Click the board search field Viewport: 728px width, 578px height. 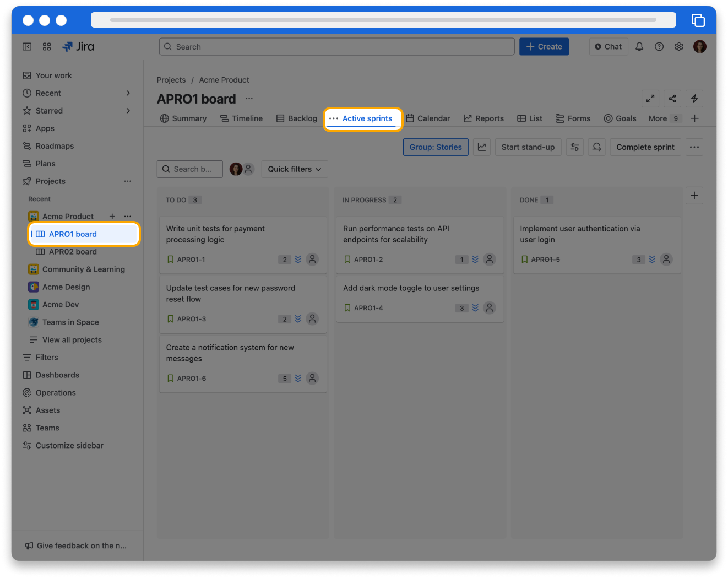point(190,169)
